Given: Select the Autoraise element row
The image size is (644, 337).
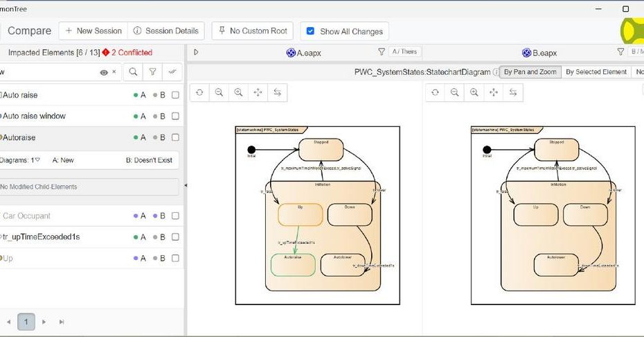Looking at the screenshot, I should click(91, 137).
